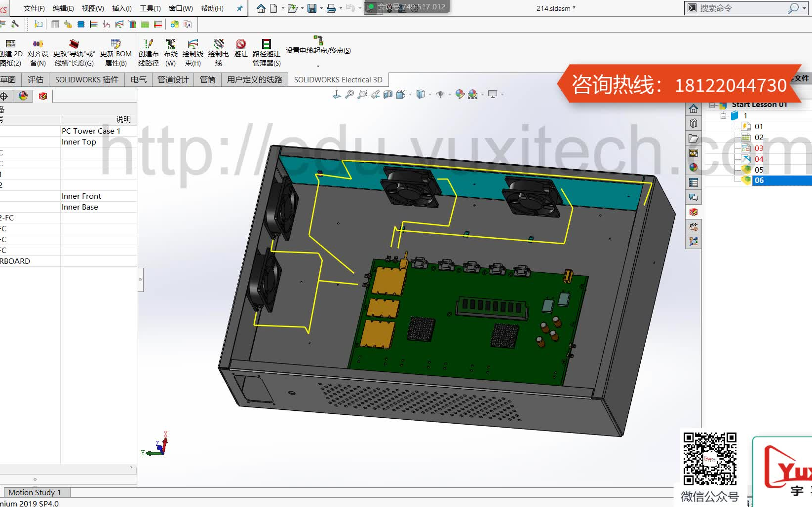Collapse the Start Lesson 01 tree node

(x=712, y=105)
